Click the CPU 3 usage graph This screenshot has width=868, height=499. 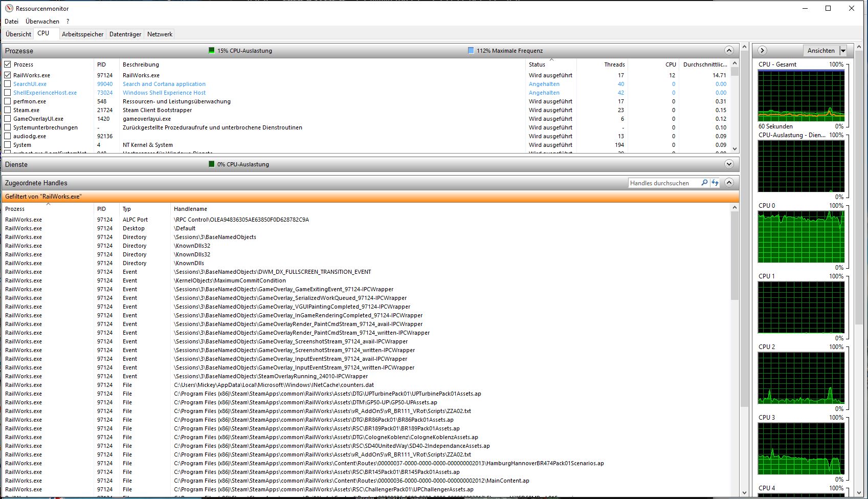(801, 449)
